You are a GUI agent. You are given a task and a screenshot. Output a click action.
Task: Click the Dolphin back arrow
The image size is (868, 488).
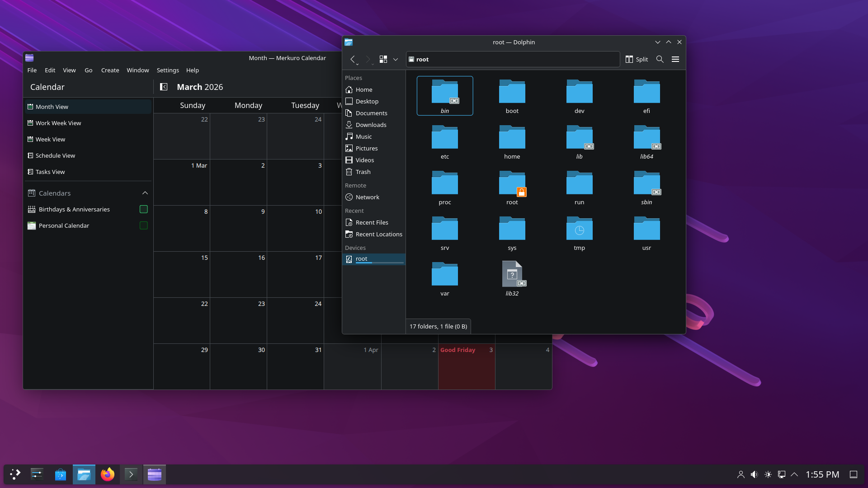pos(353,59)
